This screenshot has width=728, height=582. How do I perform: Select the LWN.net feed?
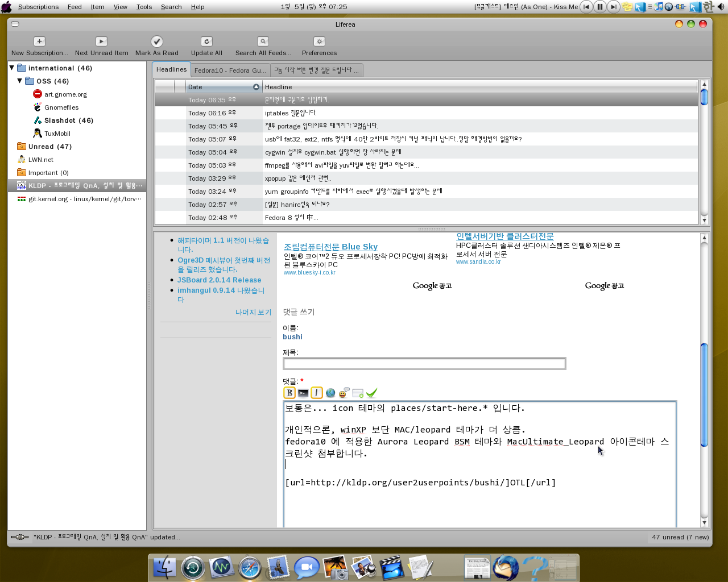35,160
